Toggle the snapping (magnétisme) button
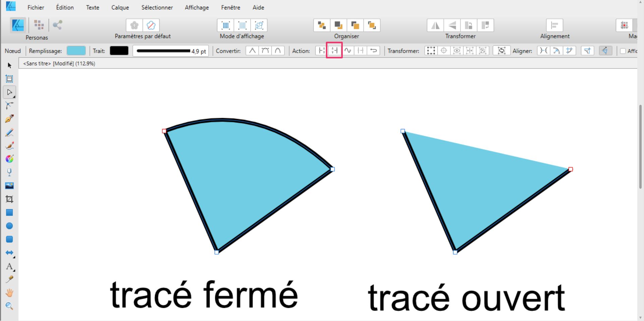 coord(624,25)
